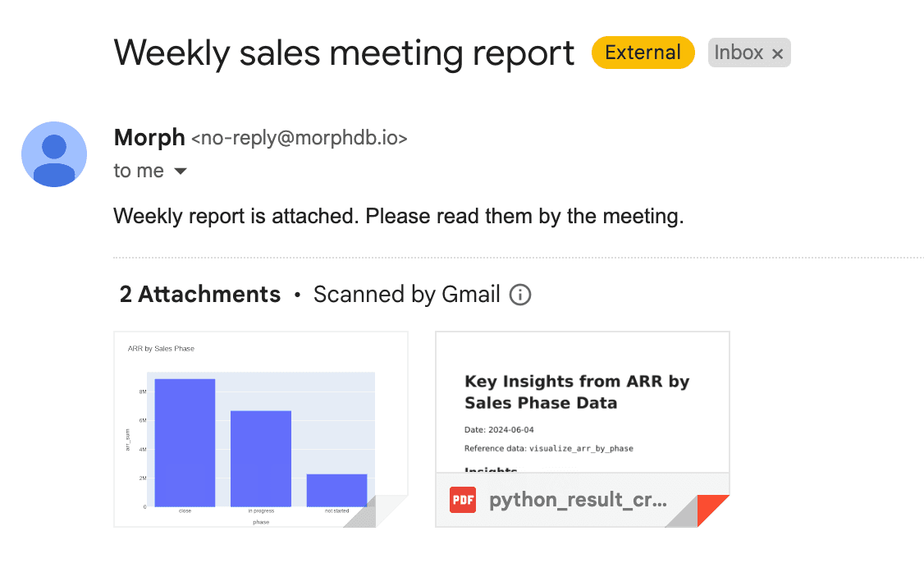Viewport: 924px width, 586px height.
Task: Click the 'close' bar in the chart
Action: [185, 442]
